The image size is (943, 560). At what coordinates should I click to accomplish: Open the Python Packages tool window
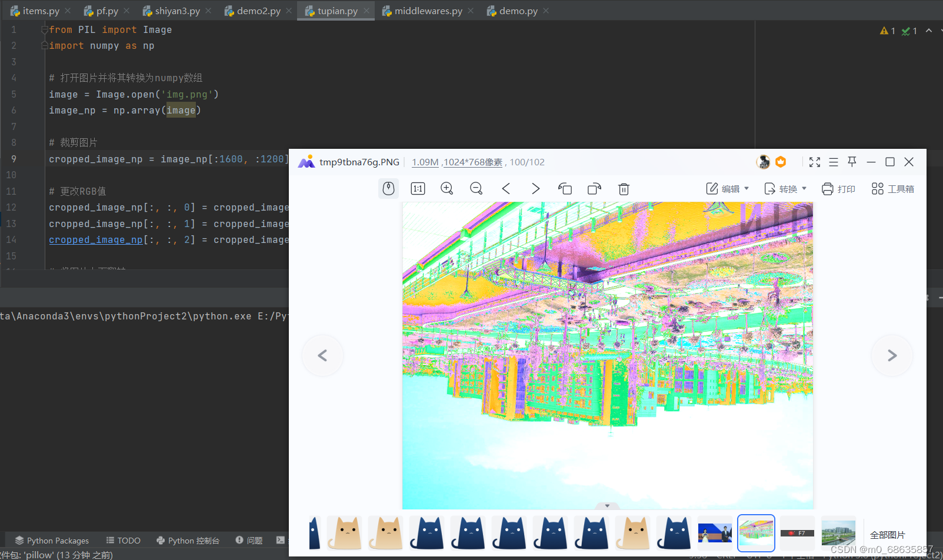pos(52,541)
